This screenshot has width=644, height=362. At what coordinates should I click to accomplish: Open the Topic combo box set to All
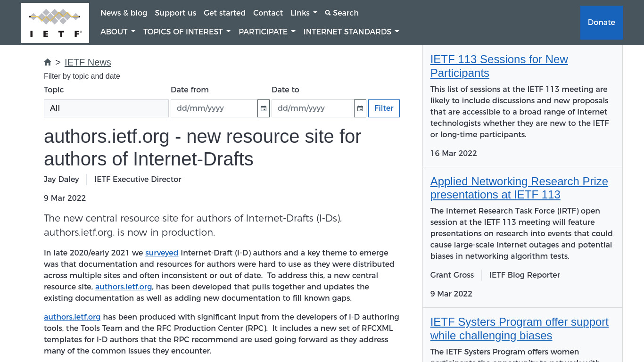coord(106,108)
